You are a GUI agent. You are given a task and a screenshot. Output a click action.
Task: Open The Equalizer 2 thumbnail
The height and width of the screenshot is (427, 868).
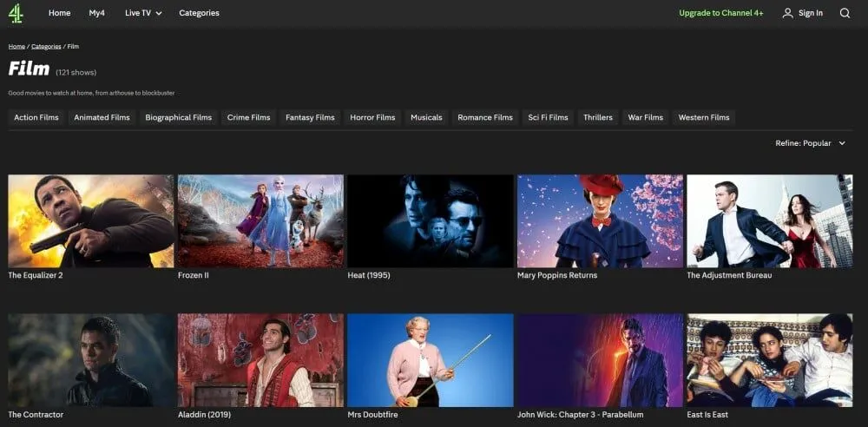[91, 221]
